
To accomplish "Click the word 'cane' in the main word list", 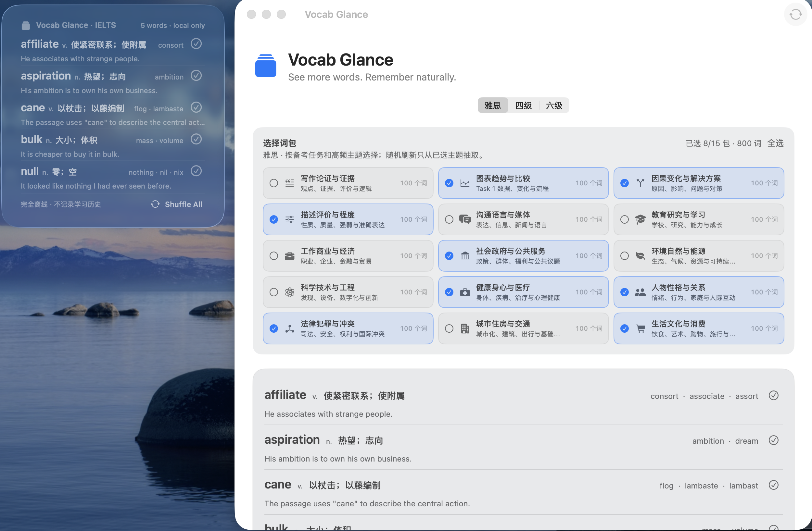I will point(278,484).
